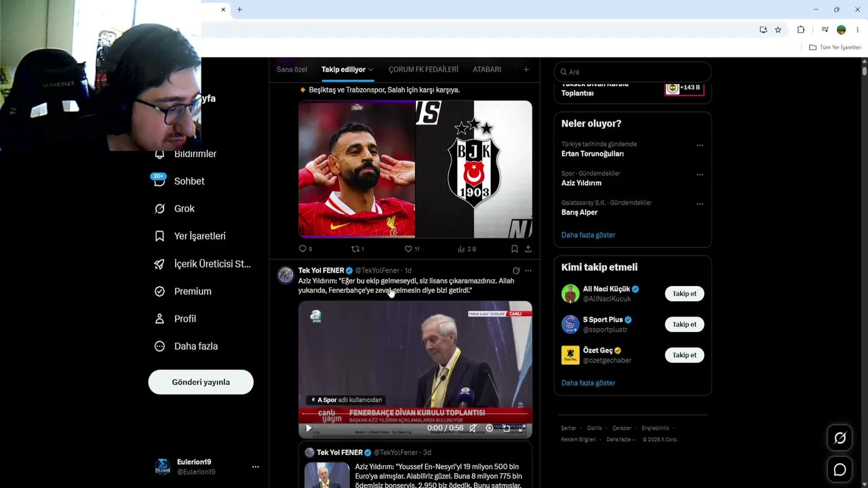
Task: Add a new timeline tab with plus
Action: [x=526, y=69]
